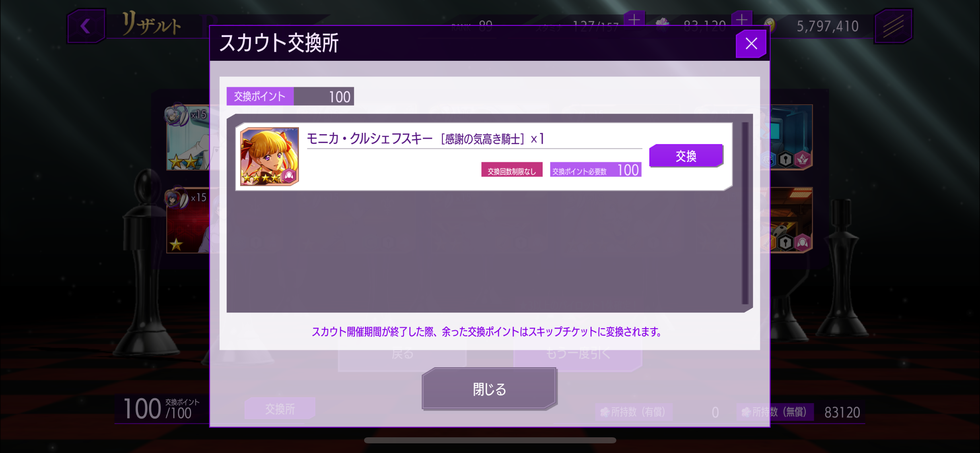Click the back arrow icon next to リザルト
The image size is (980, 453).
[x=86, y=26]
